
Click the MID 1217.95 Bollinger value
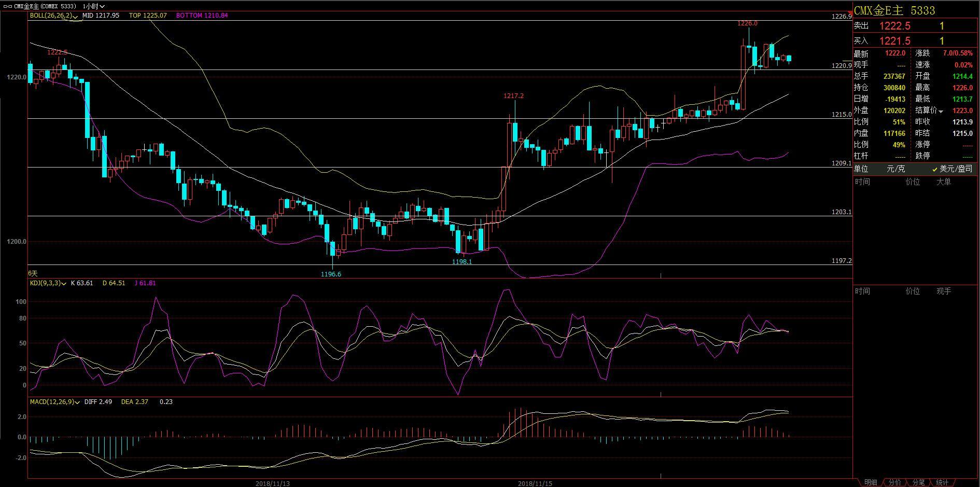click(101, 16)
